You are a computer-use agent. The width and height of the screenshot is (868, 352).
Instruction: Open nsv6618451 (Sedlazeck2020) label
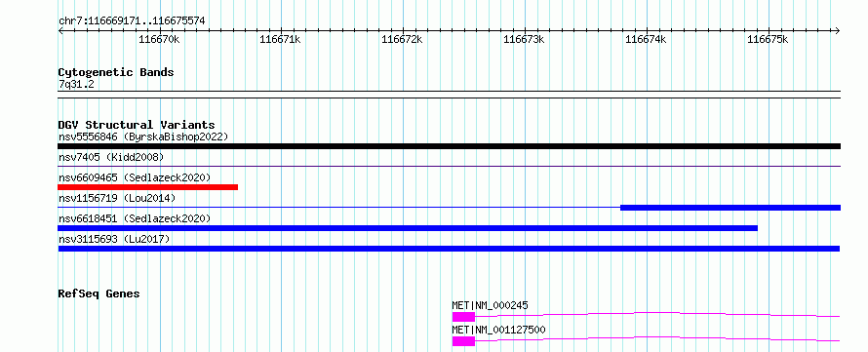click(135, 218)
